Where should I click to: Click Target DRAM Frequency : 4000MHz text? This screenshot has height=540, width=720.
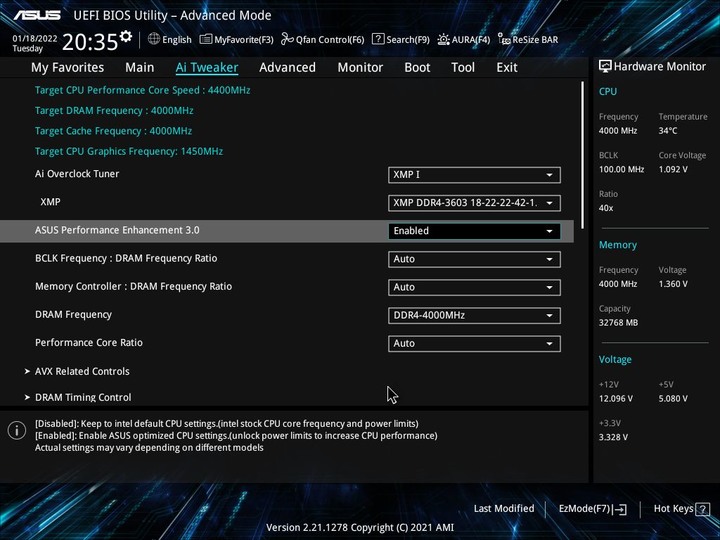tap(114, 111)
